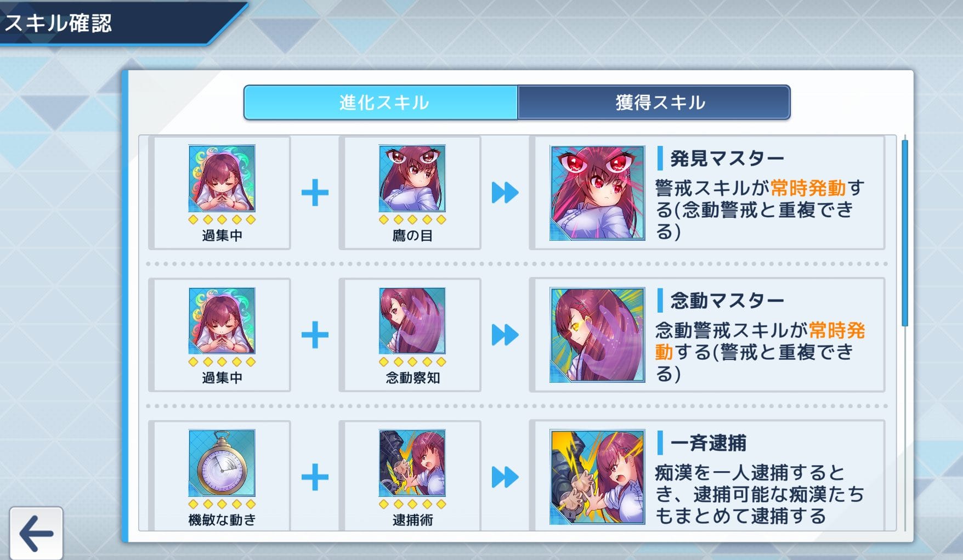Viewport: 963px width, 560px height.
Task: Select the 進化スキル tab
Action: (381, 103)
